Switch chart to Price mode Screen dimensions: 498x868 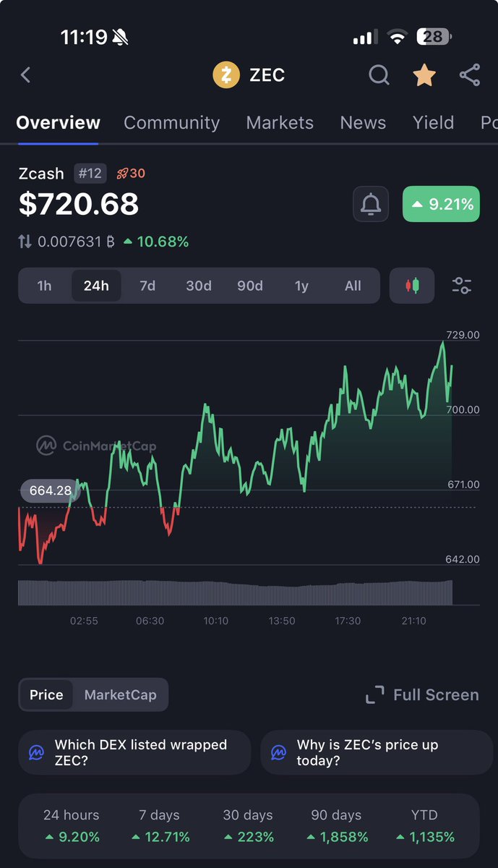tap(46, 695)
